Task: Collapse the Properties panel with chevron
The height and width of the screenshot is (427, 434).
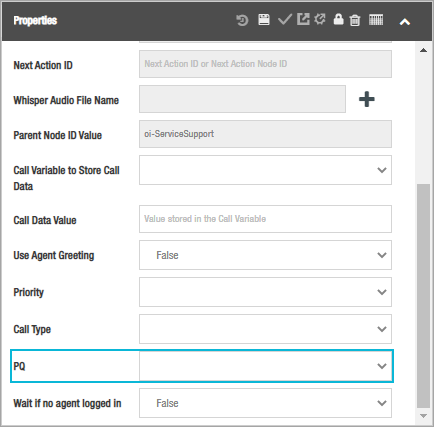Action: pyautogui.click(x=405, y=22)
